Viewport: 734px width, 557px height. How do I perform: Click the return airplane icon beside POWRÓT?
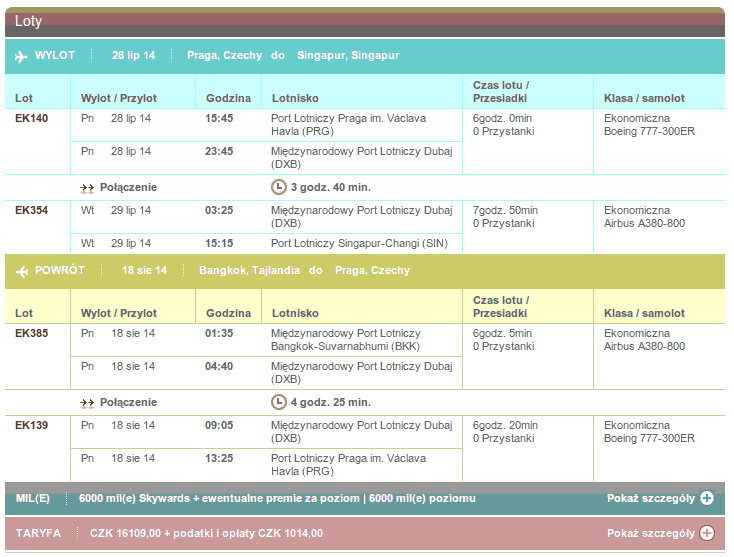[22, 271]
